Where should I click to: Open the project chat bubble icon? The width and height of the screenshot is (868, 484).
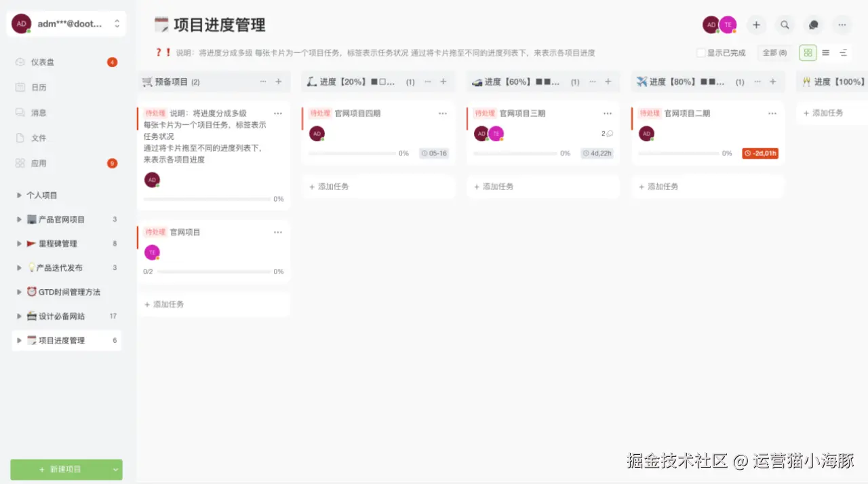[813, 25]
